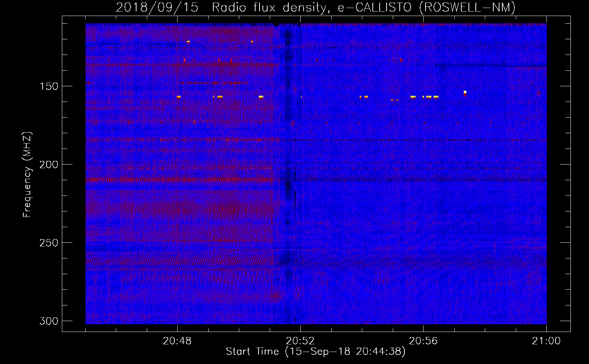This screenshot has height=364, width=589.
Task: Click the 20:56 time tick label
Action: coord(423,341)
